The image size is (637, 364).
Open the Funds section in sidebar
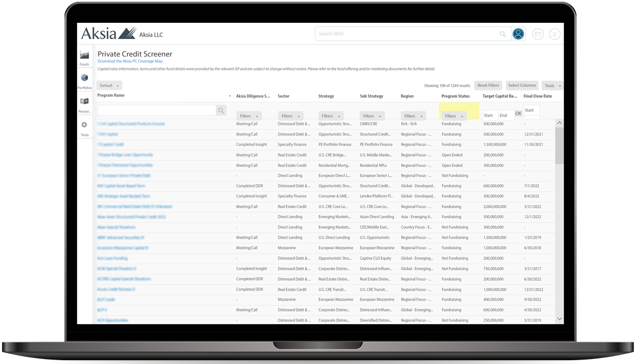[84, 58]
